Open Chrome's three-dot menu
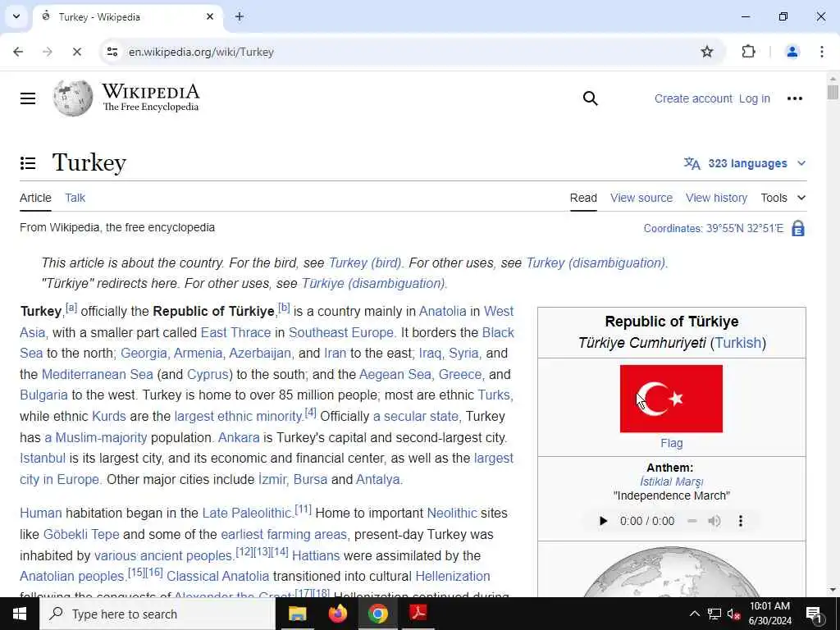 [x=822, y=52]
